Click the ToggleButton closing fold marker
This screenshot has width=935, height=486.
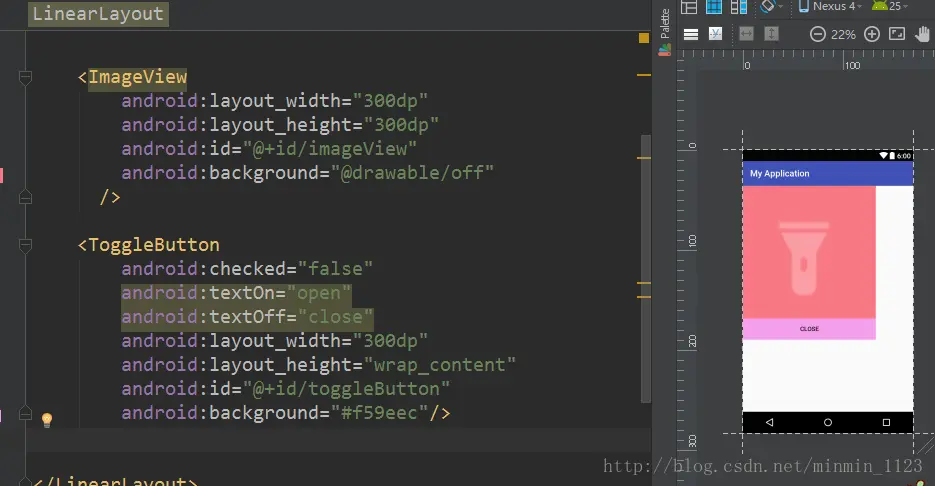click(25, 413)
